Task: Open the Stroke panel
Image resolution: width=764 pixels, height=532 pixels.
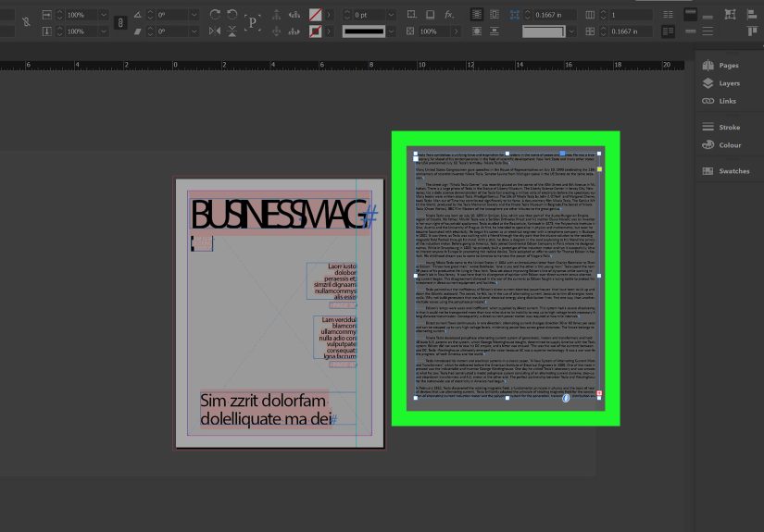Action: click(x=721, y=127)
